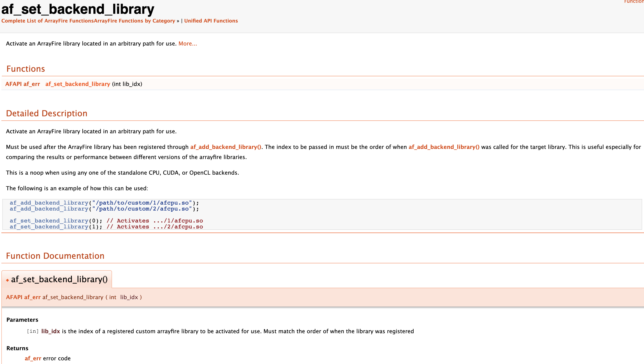Viewport: 644px width, 364px height.
Task: Click the 'Functions' section heading
Action: pyautogui.click(x=25, y=69)
